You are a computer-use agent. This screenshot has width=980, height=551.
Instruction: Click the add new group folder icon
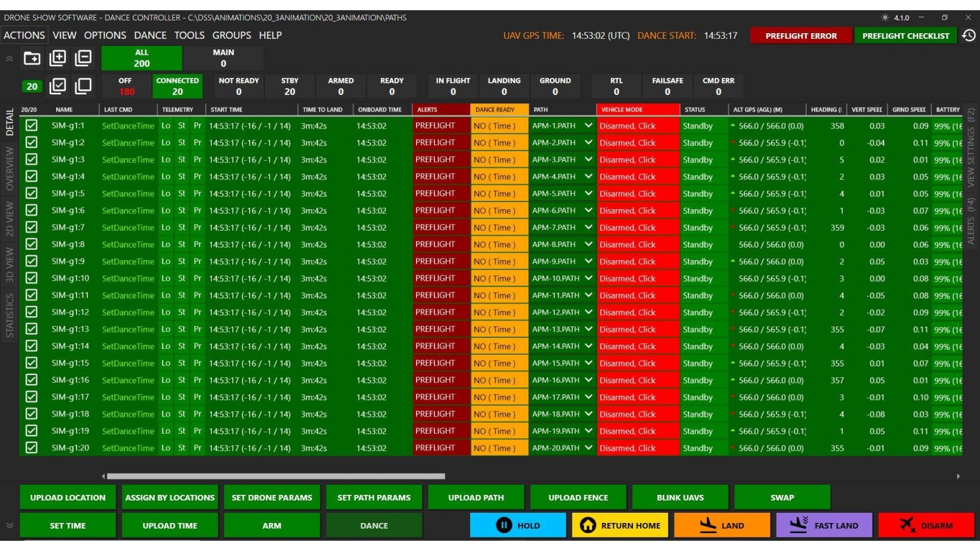[x=32, y=59]
